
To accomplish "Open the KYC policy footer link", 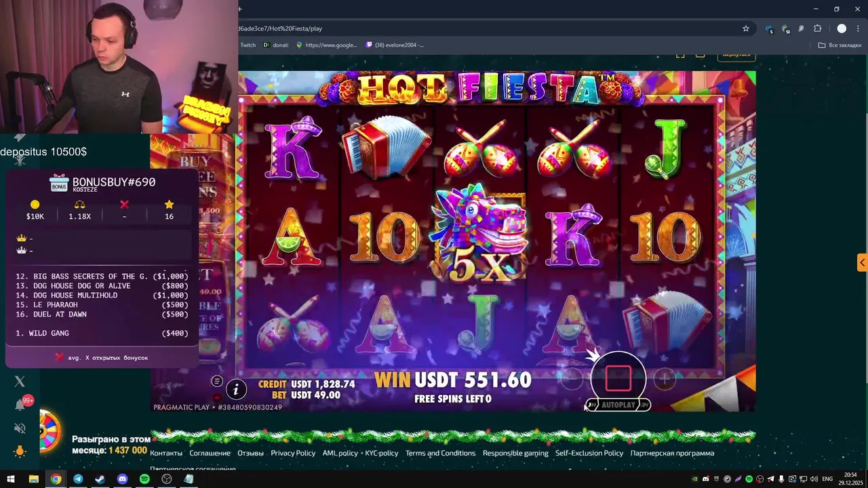I will [x=382, y=453].
